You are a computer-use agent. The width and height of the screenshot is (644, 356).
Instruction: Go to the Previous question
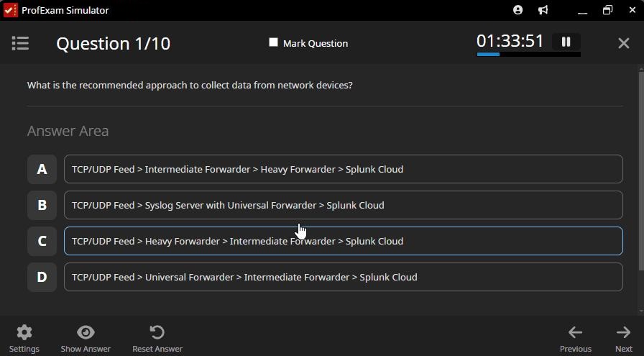point(576,338)
